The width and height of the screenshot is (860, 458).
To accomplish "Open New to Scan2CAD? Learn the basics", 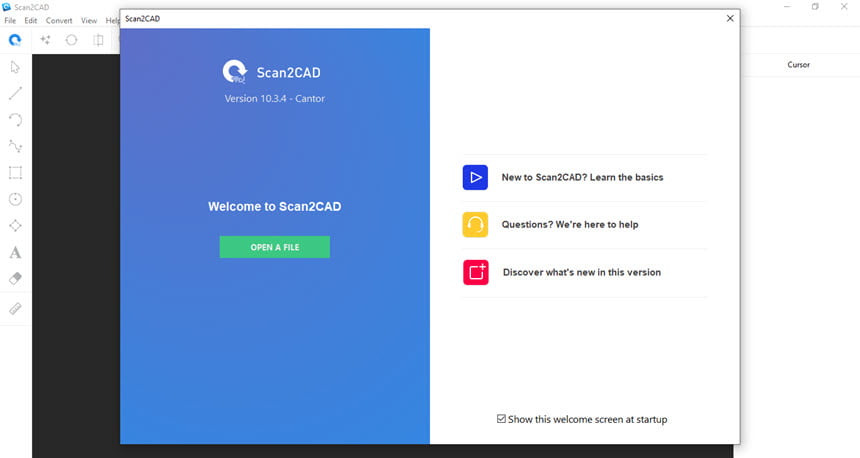I will tap(582, 177).
